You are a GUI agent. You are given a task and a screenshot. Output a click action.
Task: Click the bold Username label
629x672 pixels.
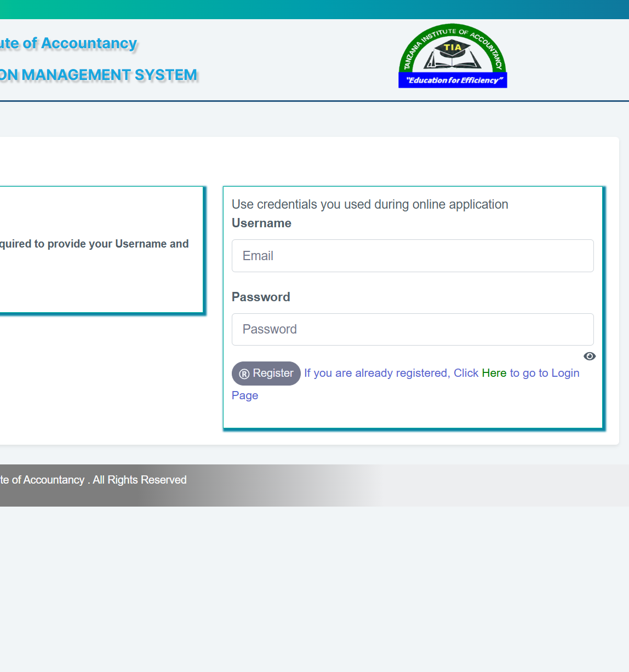(x=261, y=223)
